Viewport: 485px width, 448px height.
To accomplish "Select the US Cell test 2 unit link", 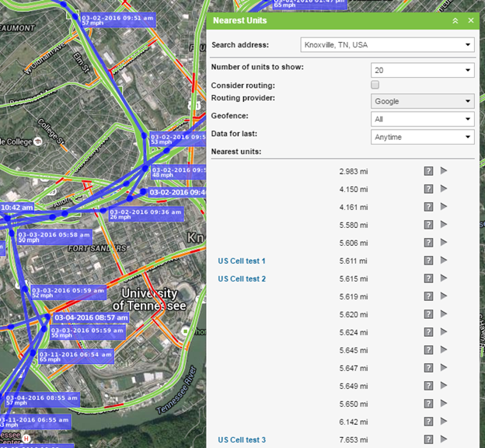I will coord(242,279).
